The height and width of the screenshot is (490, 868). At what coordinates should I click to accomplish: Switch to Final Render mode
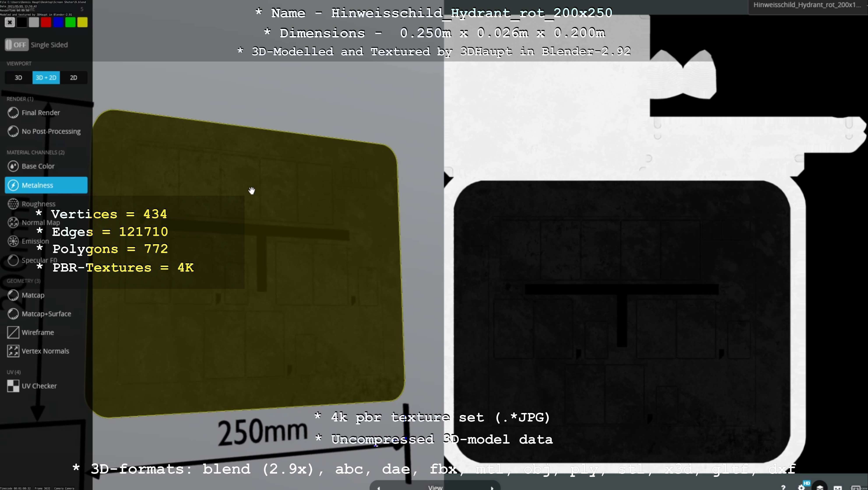[40, 112]
